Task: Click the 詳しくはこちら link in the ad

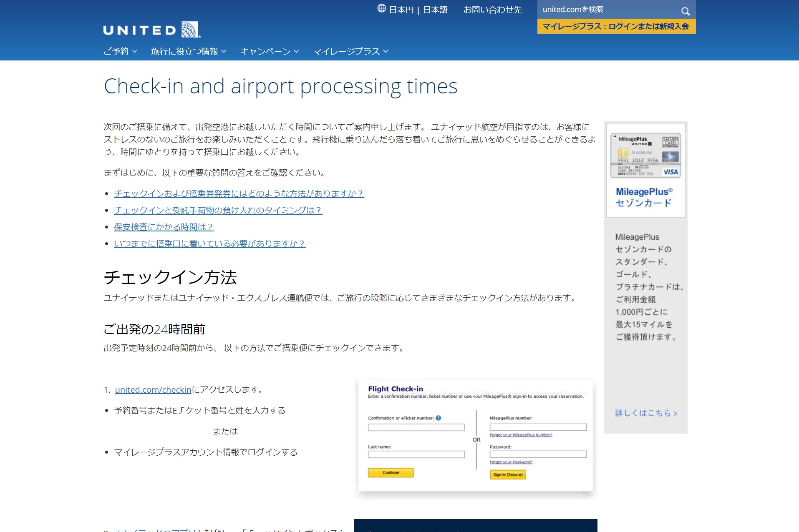Action: click(646, 413)
